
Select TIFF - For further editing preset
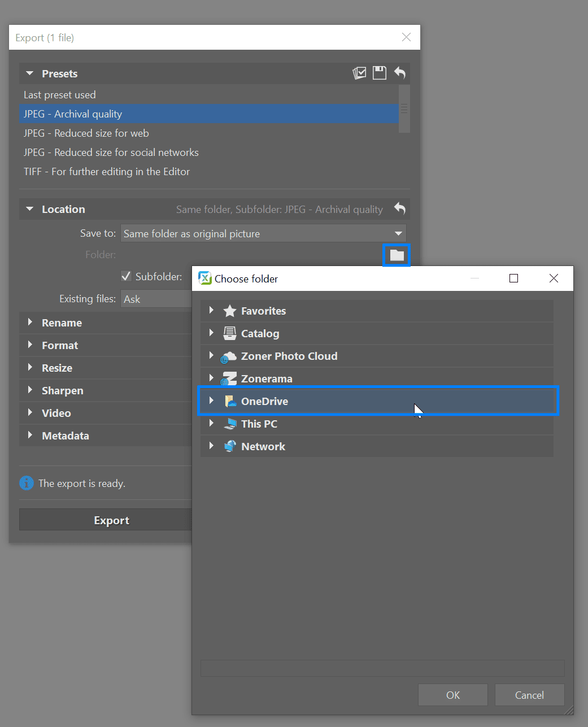click(x=107, y=172)
